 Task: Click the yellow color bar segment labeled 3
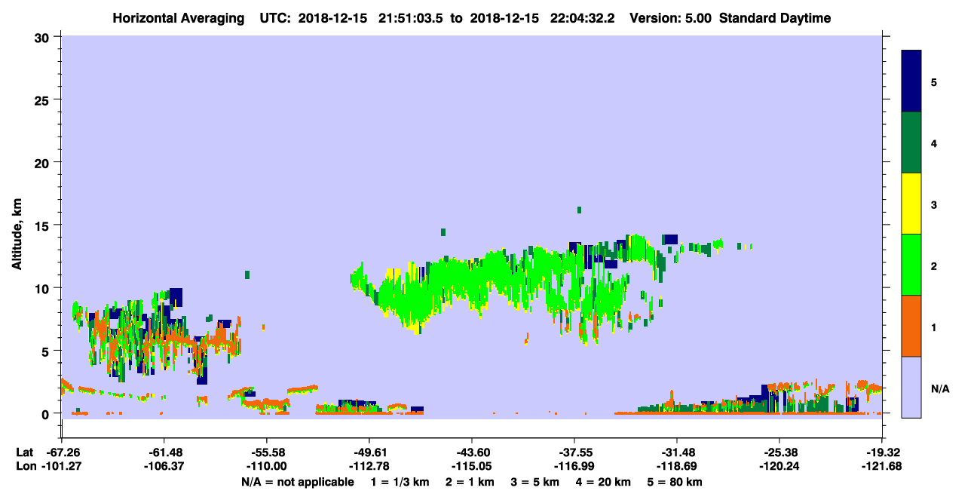911,204
